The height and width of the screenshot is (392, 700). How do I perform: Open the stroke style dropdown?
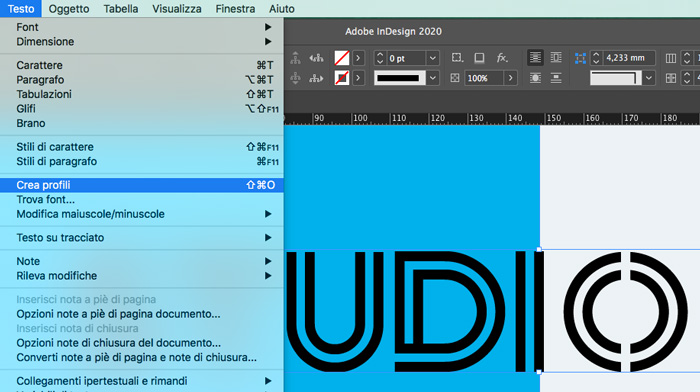(x=432, y=78)
